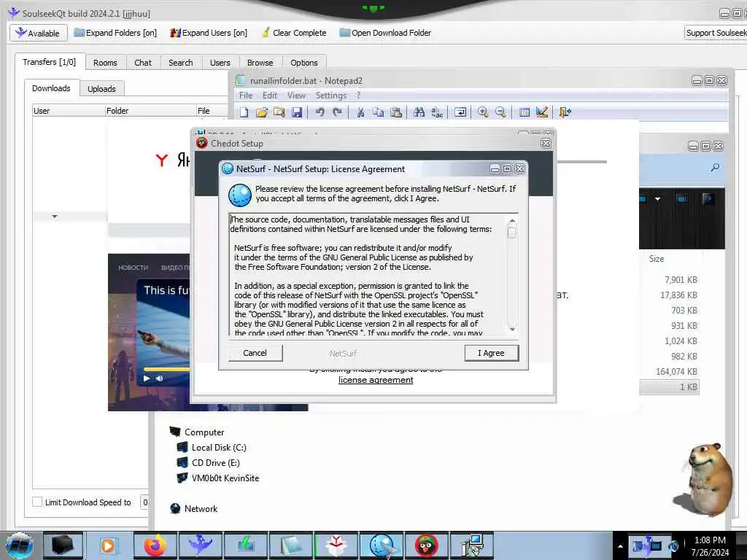Click the Size column header in Explorer
Viewport: 747px width, 560px height.
(x=657, y=259)
